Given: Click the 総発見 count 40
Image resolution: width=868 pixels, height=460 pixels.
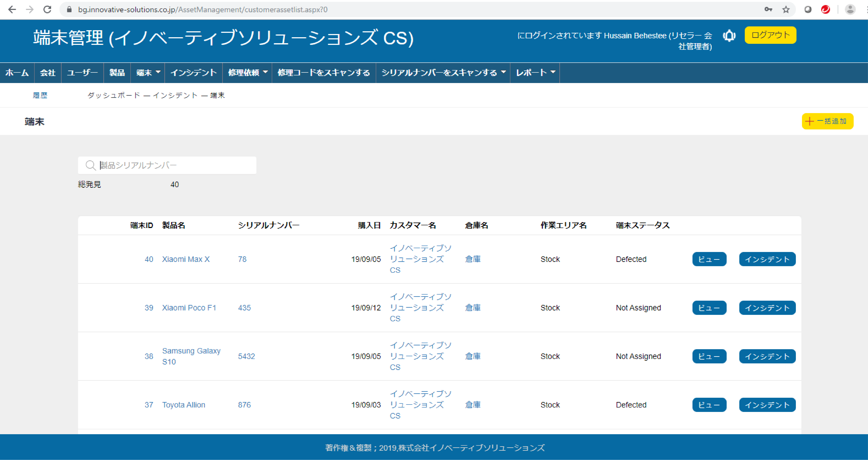Looking at the screenshot, I should pos(175,185).
